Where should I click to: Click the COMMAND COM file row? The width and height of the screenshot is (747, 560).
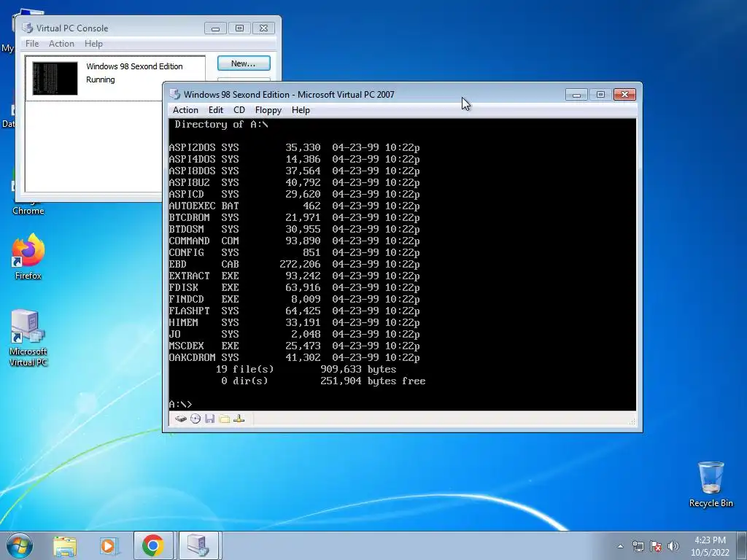point(294,241)
